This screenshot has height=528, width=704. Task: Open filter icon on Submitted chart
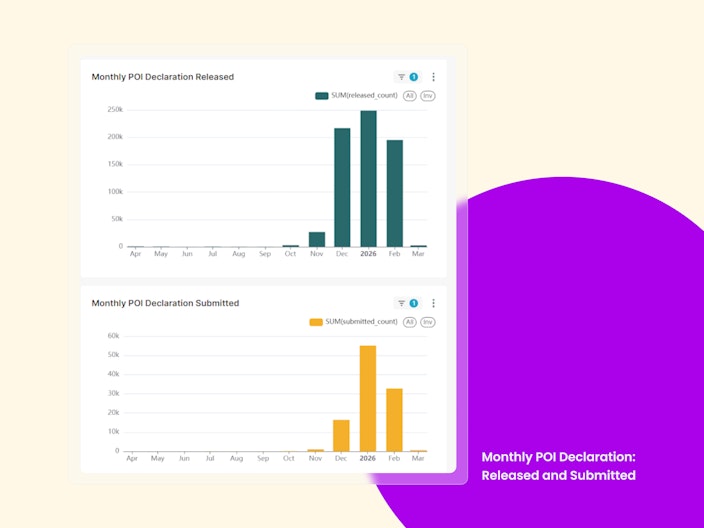tap(401, 303)
